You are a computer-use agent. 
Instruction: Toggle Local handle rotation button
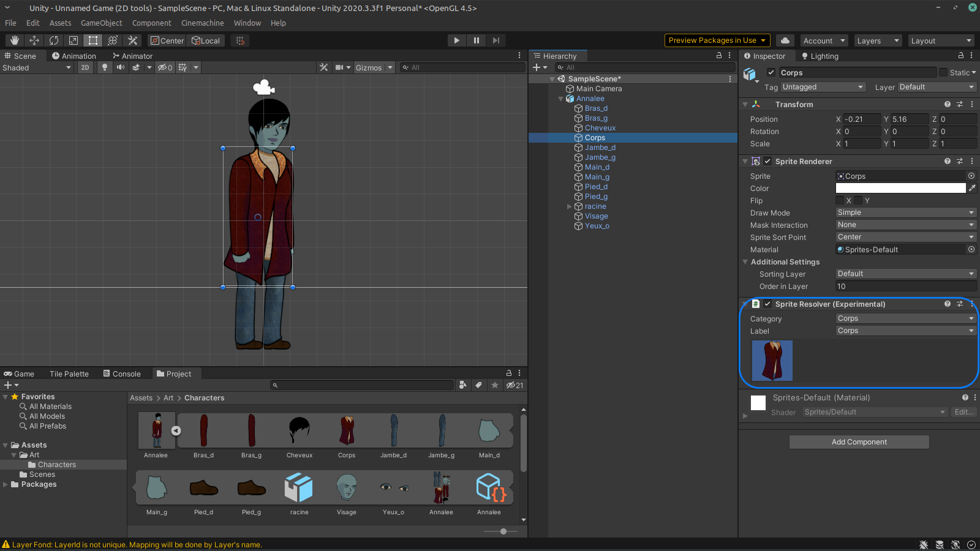(206, 40)
